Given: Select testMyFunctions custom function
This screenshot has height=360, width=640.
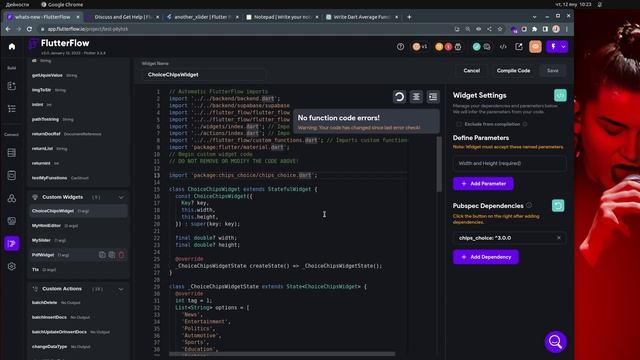Looking at the screenshot, I should 78,178.
